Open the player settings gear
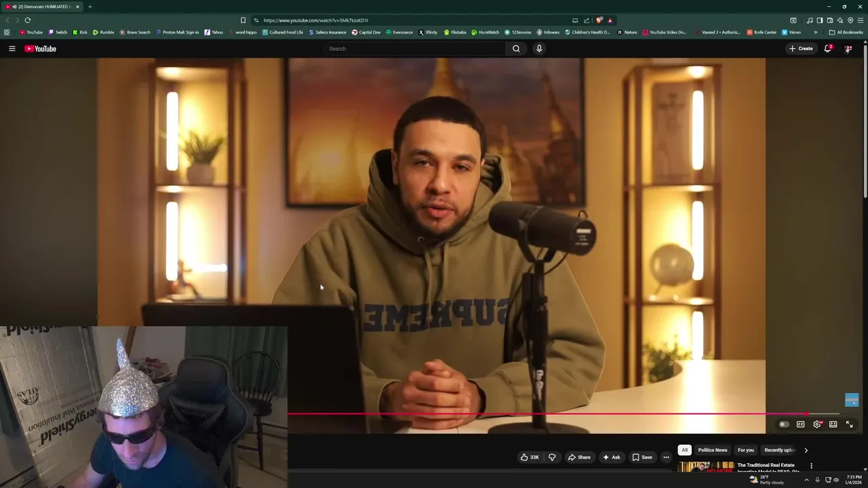868x488 pixels. [817, 424]
